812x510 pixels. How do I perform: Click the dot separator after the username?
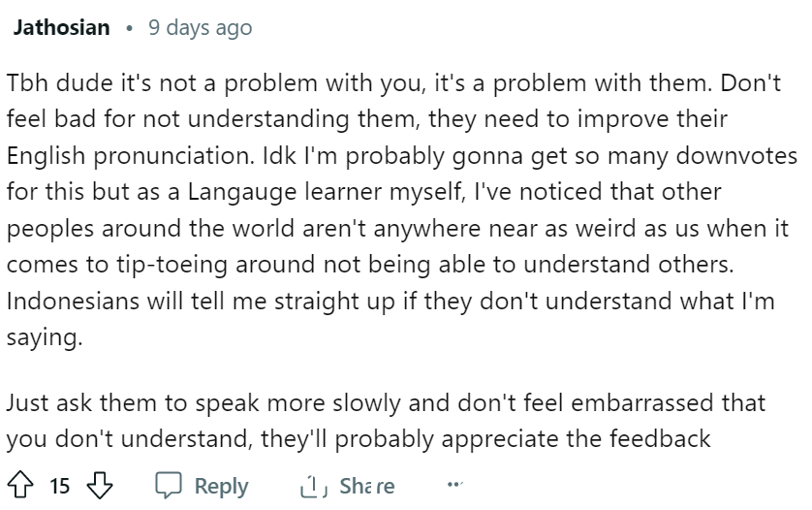129,28
